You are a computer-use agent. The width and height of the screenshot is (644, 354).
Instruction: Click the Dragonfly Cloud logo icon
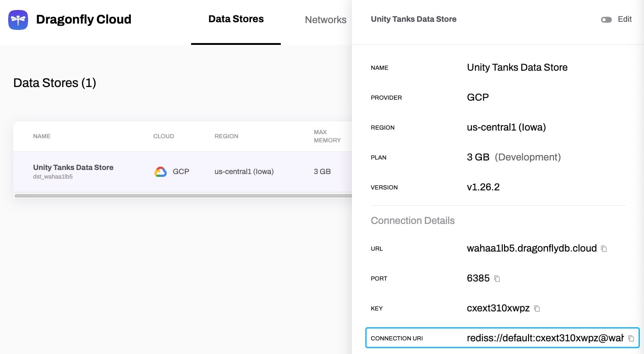[x=18, y=20]
